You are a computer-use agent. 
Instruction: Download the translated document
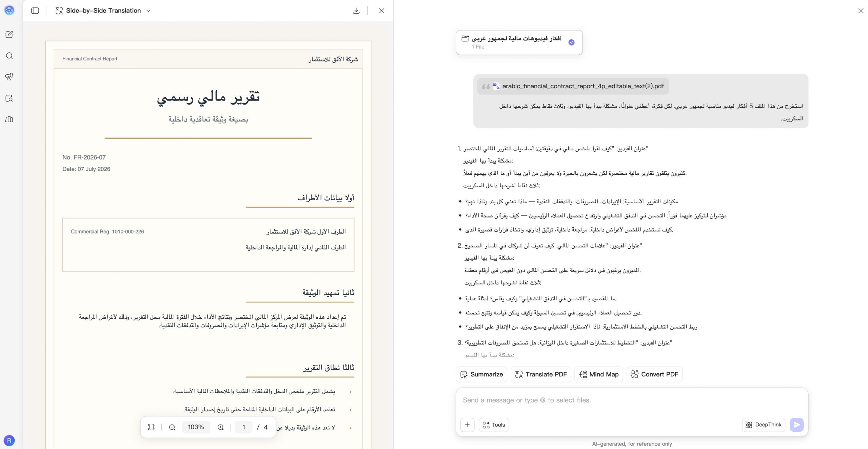click(356, 11)
